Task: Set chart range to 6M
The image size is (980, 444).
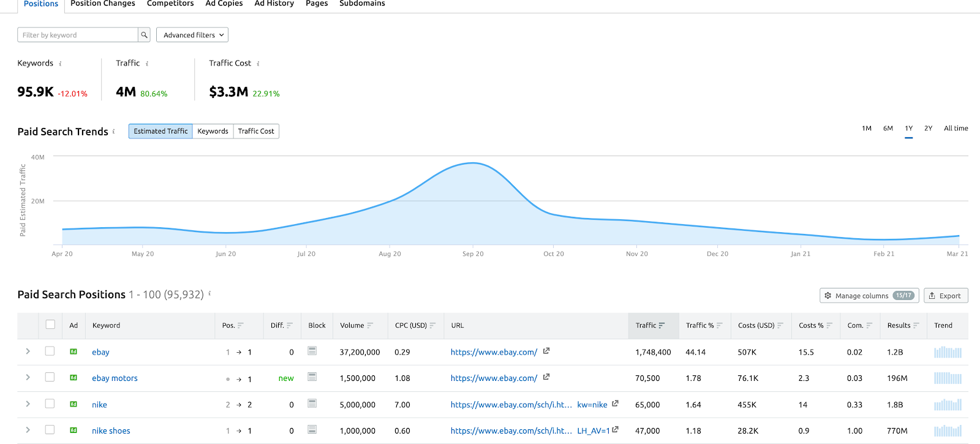Action: tap(888, 129)
